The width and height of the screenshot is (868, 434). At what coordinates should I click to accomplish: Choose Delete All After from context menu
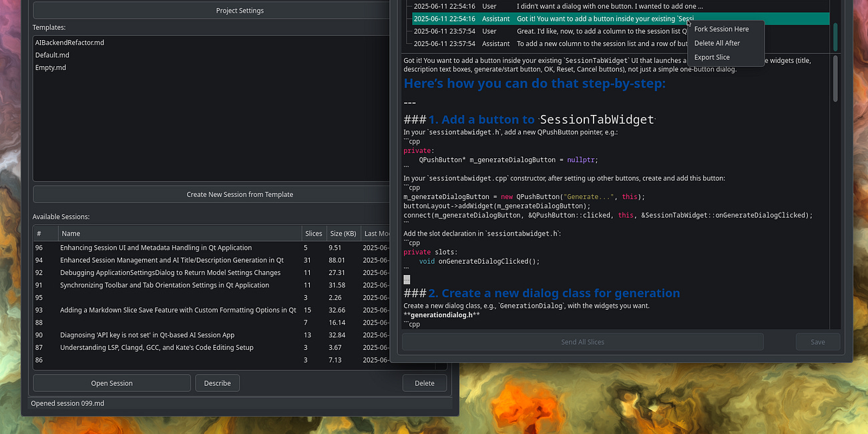[717, 43]
